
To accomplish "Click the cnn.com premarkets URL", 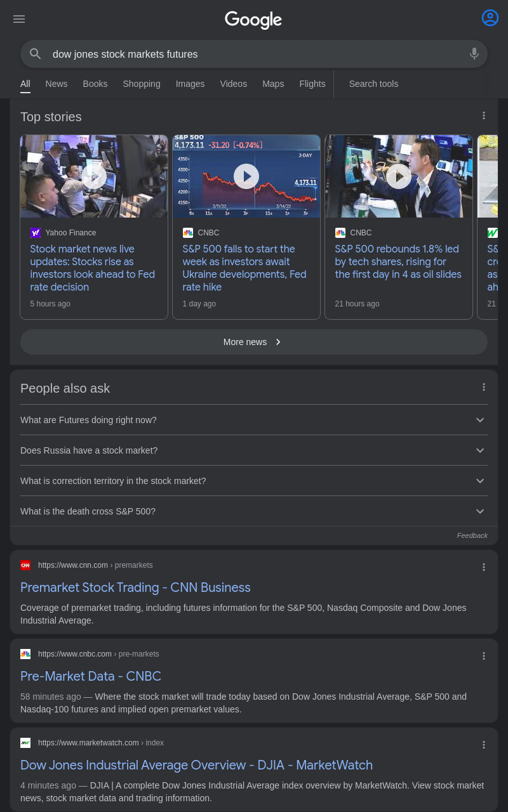I will pos(95,565).
